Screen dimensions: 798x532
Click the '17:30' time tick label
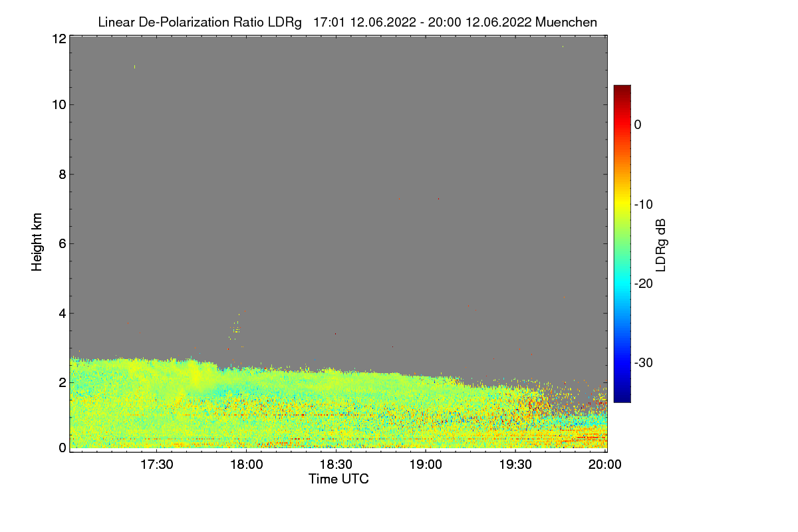pyautogui.click(x=156, y=465)
